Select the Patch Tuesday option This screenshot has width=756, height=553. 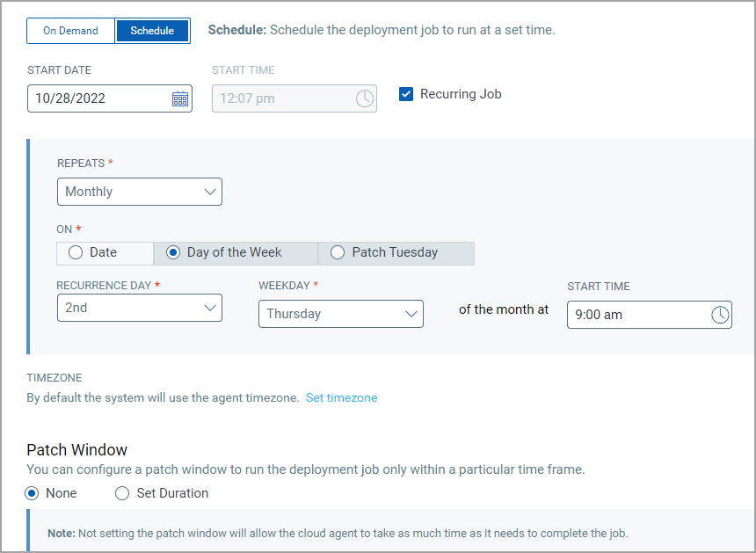[x=338, y=252]
